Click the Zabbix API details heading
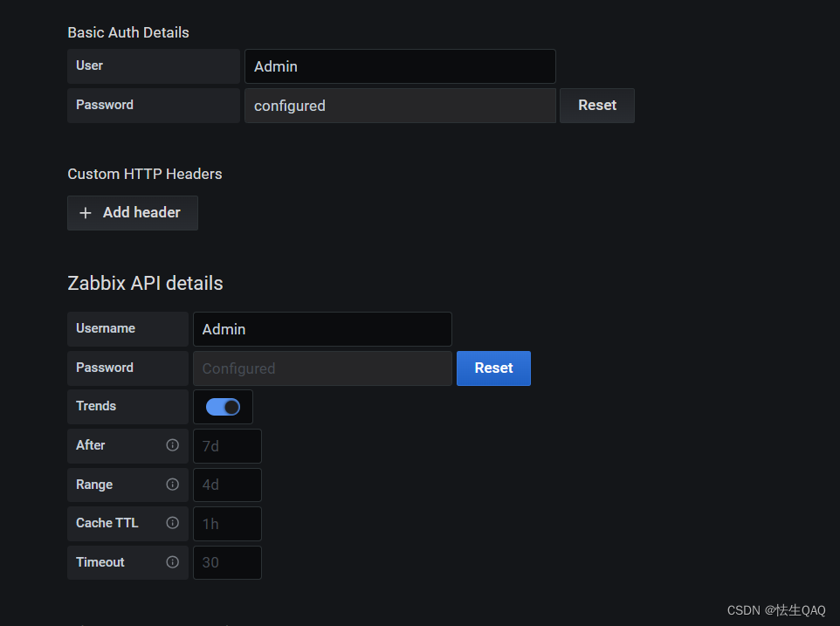 (x=145, y=283)
